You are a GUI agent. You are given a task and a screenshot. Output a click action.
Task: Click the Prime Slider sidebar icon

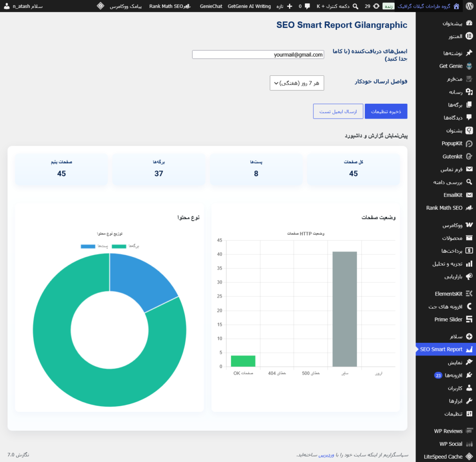pos(469,319)
